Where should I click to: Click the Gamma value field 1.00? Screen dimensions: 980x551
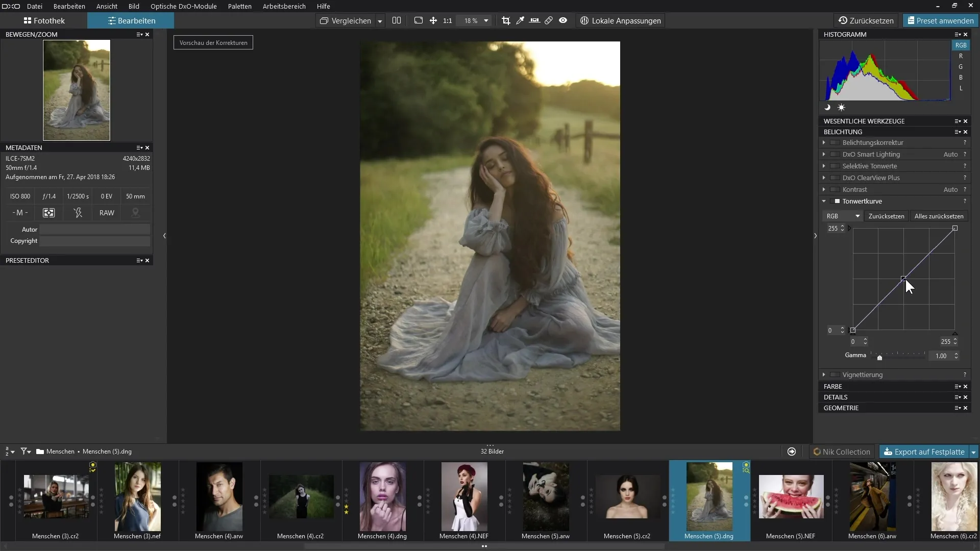pos(941,356)
